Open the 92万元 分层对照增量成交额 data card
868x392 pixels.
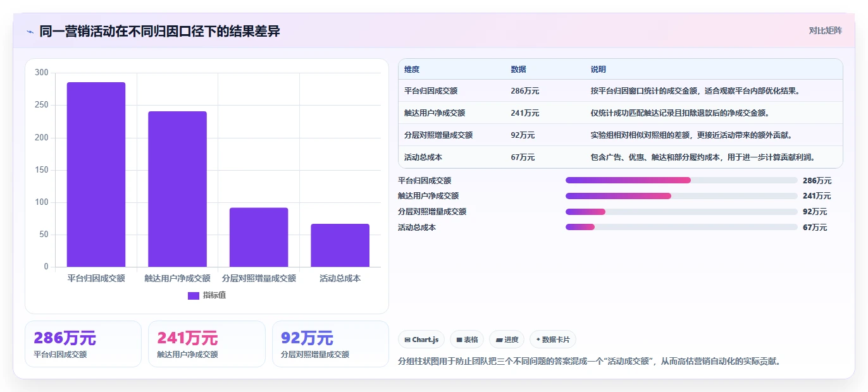(x=330, y=344)
